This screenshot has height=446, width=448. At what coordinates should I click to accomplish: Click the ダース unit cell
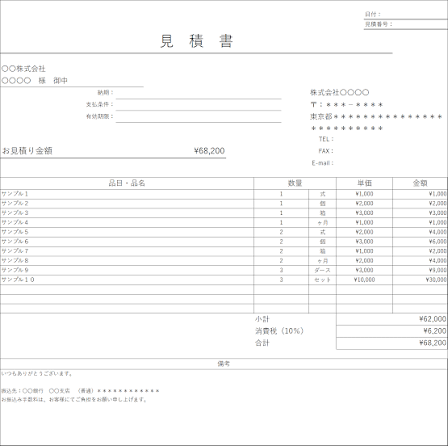[322, 270]
